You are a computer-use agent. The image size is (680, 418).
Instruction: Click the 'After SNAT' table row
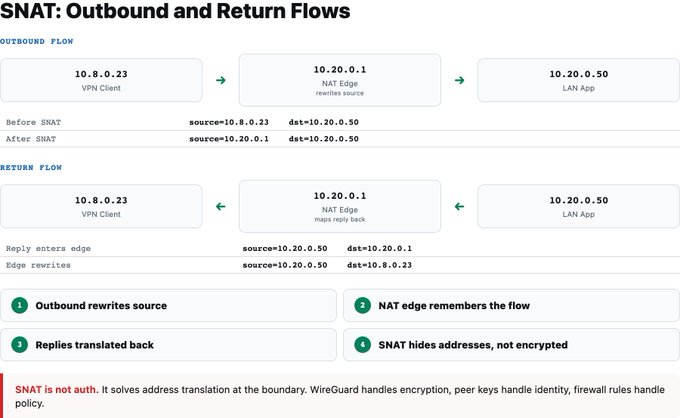click(340, 139)
